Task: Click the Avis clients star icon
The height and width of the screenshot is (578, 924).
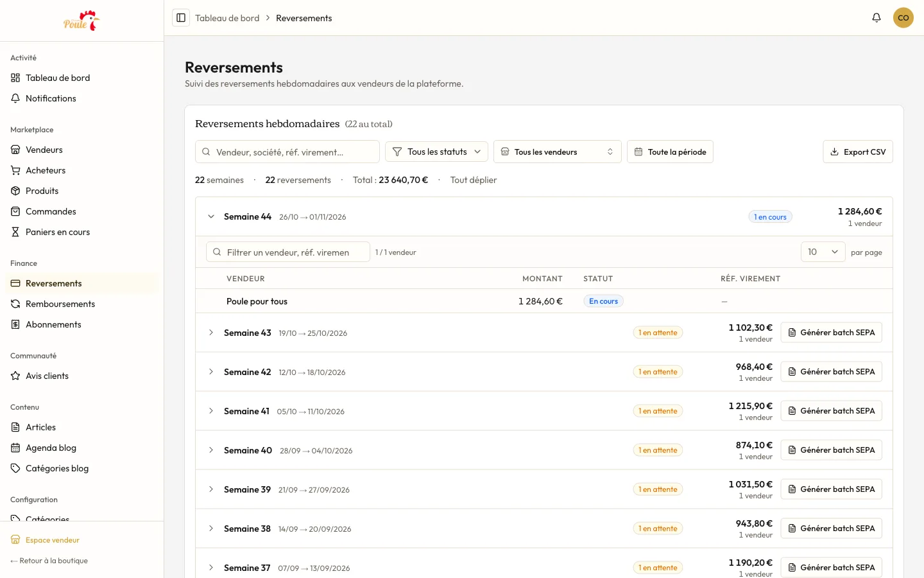Action: 15,376
